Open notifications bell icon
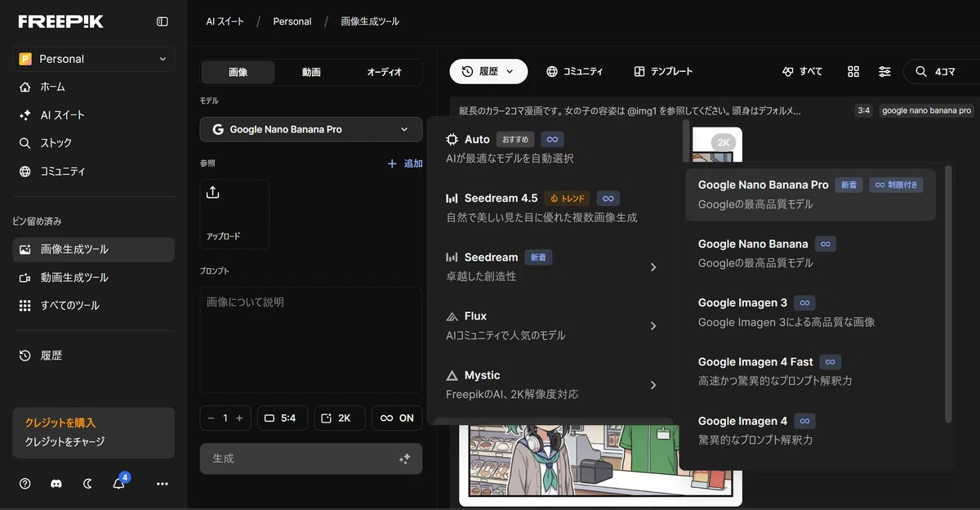The width and height of the screenshot is (980, 510). pyautogui.click(x=119, y=483)
